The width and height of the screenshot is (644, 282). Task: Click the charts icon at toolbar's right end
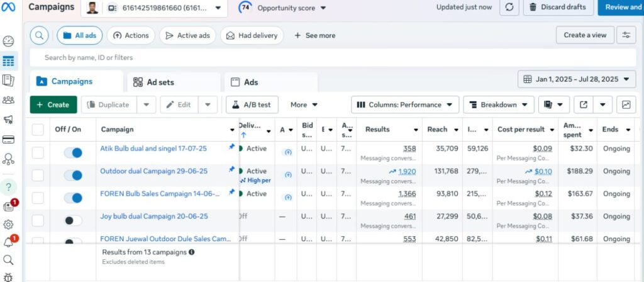pyautogui.click(x=626, y=104)
